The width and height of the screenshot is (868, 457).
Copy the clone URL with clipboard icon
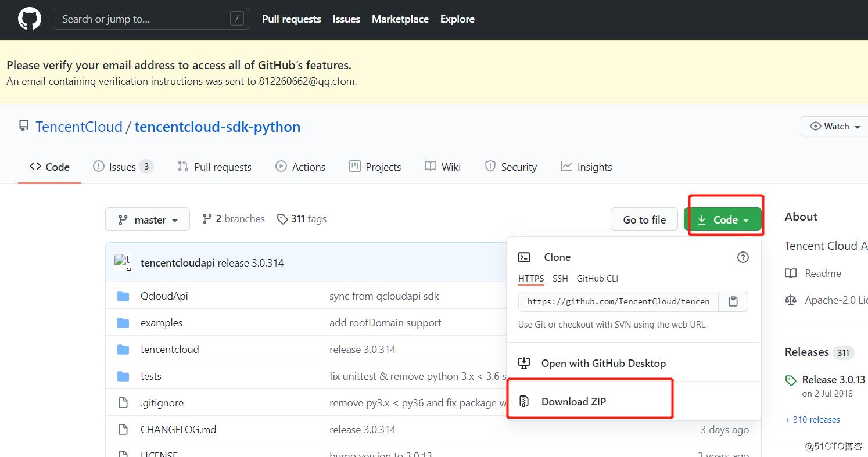pyautogui.click(x=733, y=301)
